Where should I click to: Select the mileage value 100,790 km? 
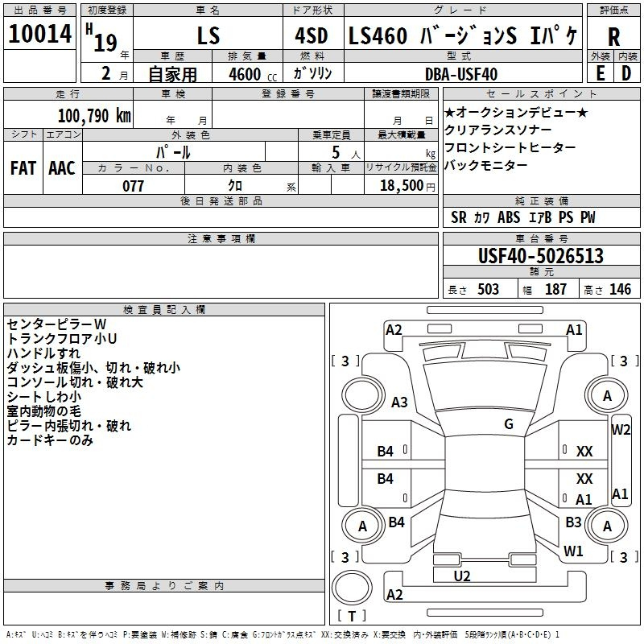pyautogui.click(x=94, y=115)
